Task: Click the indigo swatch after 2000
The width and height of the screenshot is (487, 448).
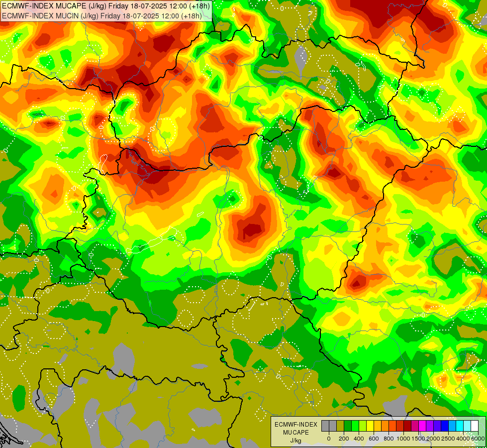Action: (x=437, y=426)
